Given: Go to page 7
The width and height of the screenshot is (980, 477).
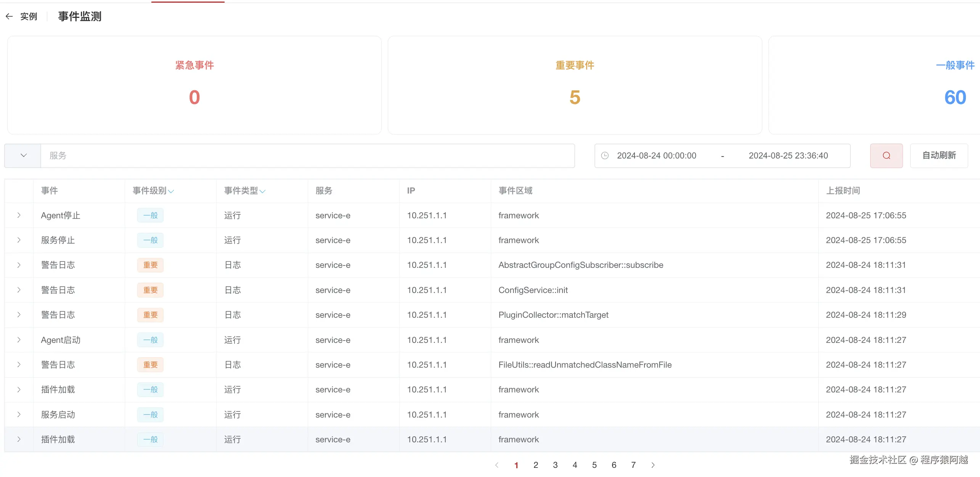Looking at the screenshot, I should [x=633, y=465].
